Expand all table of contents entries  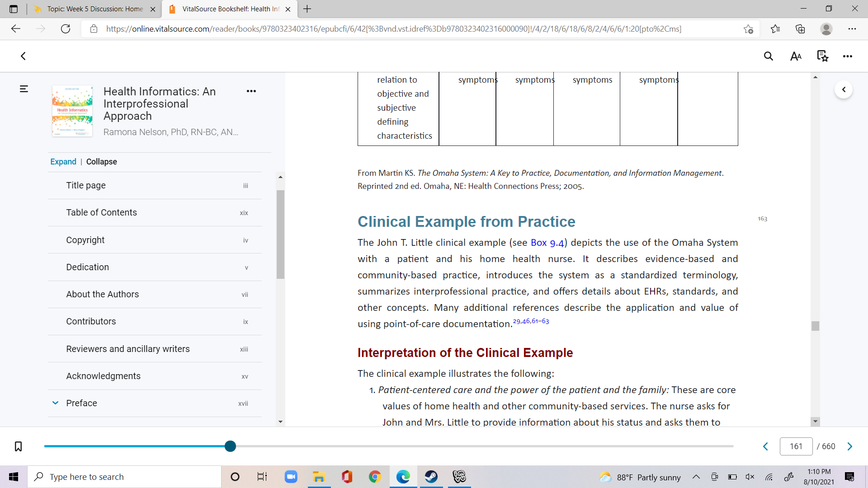click(63, 162)
